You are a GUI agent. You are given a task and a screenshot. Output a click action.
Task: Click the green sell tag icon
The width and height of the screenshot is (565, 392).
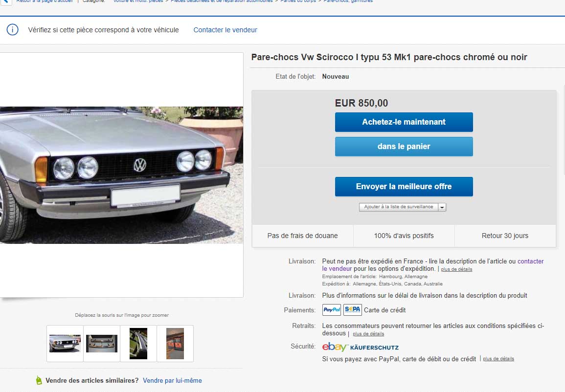(39, 380)
